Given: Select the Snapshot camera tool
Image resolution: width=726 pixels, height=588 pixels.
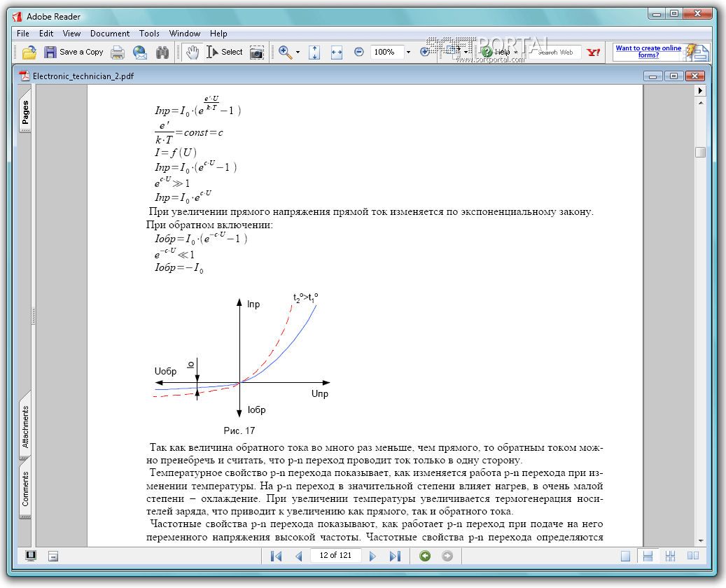Looking at the screenshot, I should click(256, 52).
